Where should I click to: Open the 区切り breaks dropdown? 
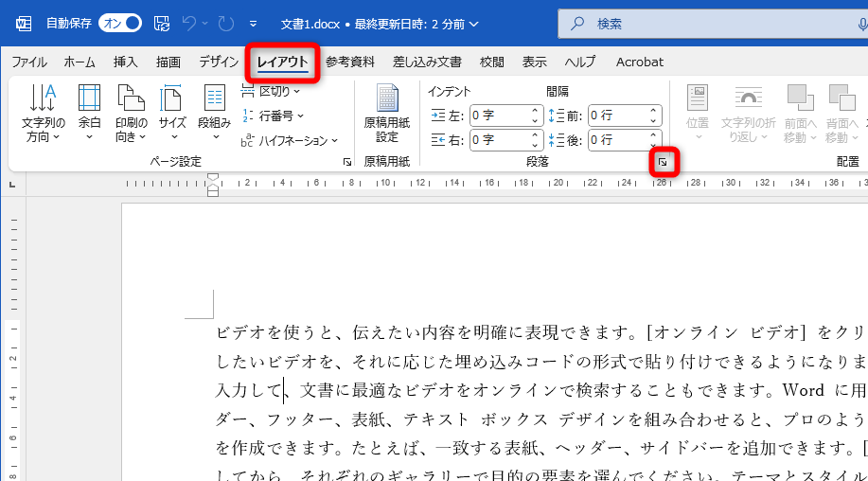coord(271,91)
